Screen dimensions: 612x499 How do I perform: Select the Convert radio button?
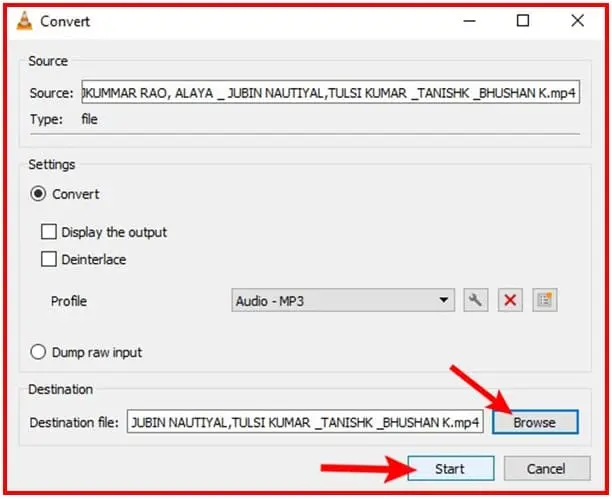coord(38,194)
